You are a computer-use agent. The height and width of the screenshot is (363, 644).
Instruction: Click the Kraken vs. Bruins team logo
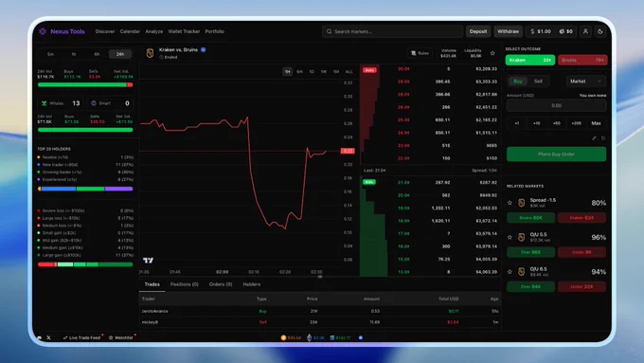pyautogui.click(x=150, y=53)
